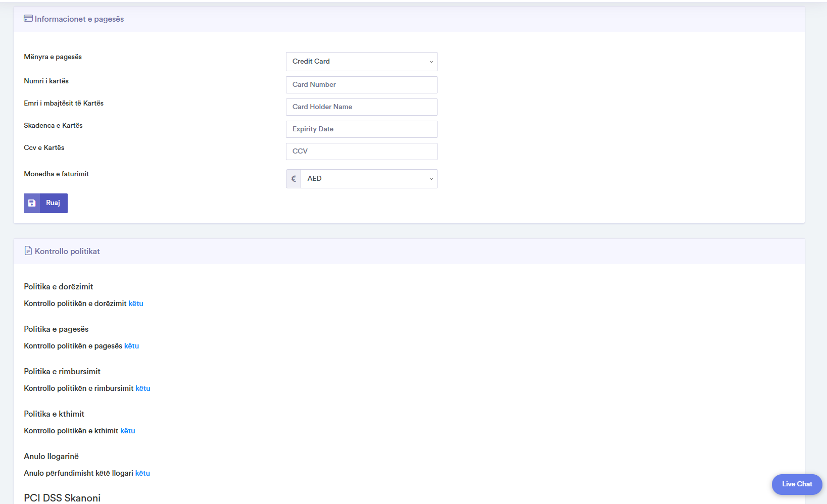Open the refund policy këtu link
This screenshot has height=504, width=827.
click(x=143, y=388)
